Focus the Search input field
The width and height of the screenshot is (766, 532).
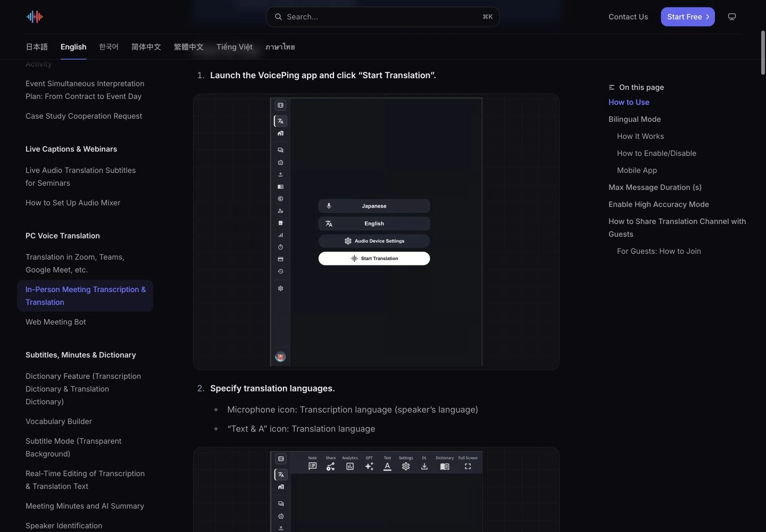coord(382,17)
